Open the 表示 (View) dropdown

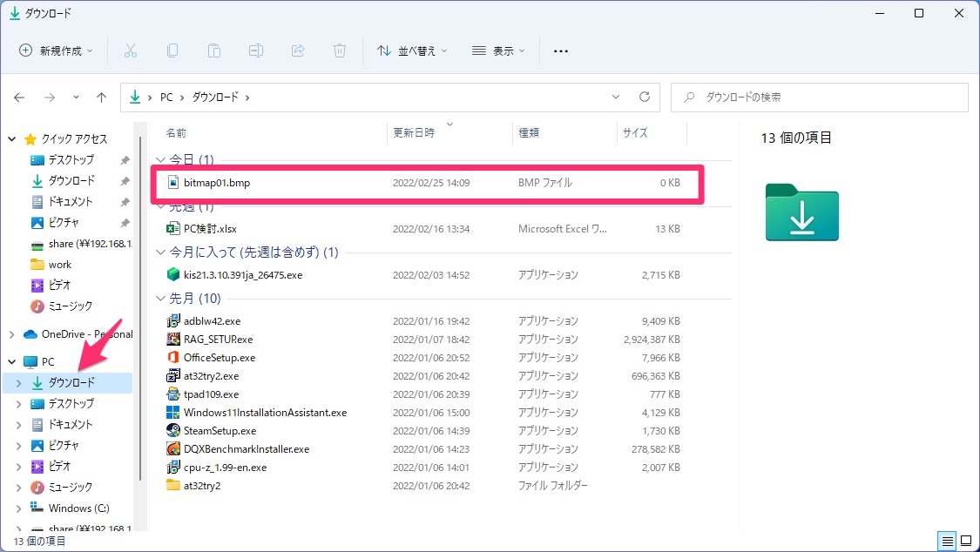[498, 50]
